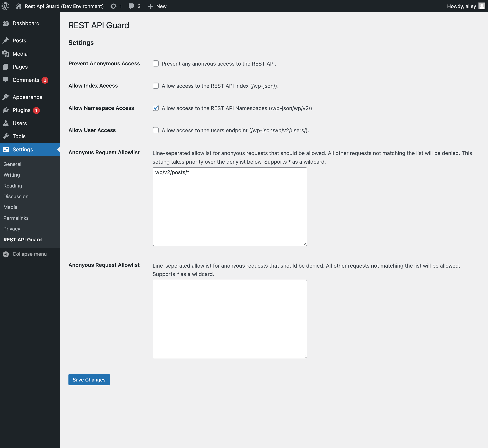The width and height of the screenshot is (488, 448).
Task: Click the Allow access to REST API Namespaces label
Action: pos(238,108)
